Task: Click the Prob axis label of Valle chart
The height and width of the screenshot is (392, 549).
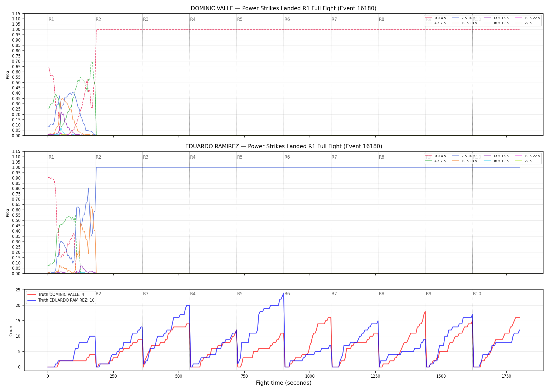Action: (x=8, y=75)
